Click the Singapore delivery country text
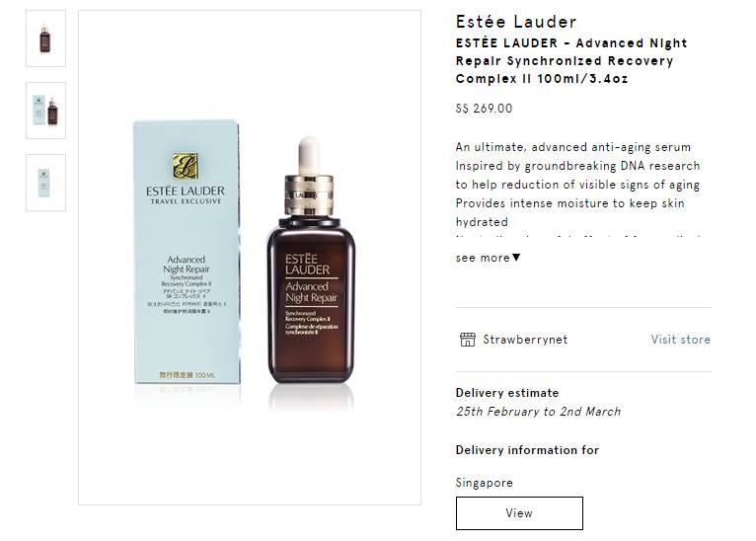 point(484,483)
